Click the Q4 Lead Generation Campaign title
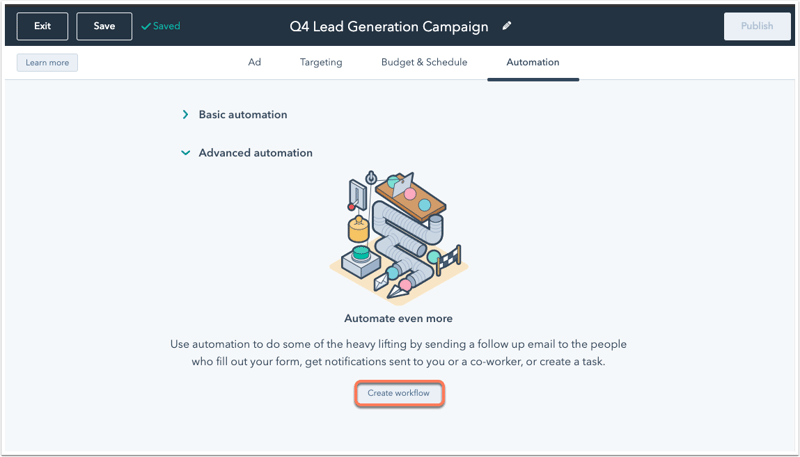Viewport: 800px width, 457px height. coord(389,27)
